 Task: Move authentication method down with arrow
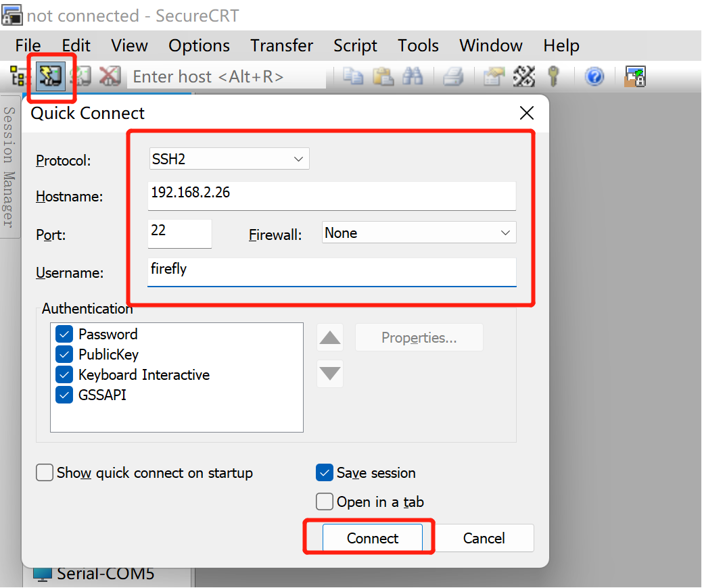tap(330, 373)
